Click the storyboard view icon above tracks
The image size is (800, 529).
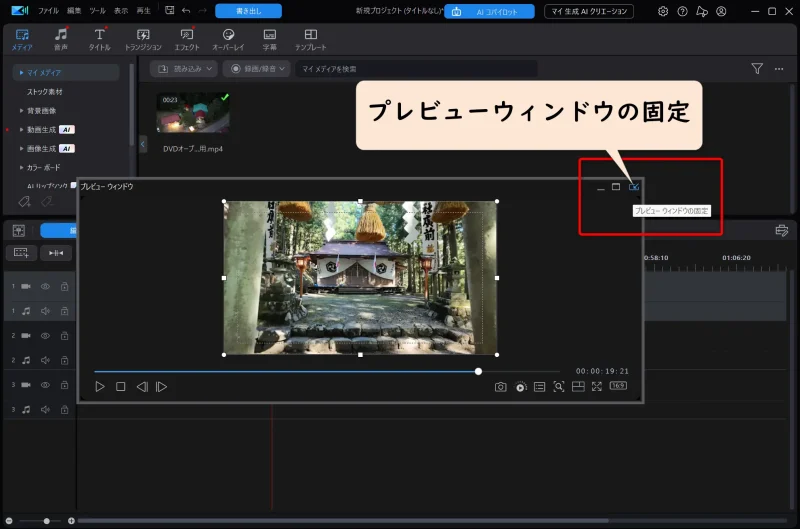tap(19, 231)
